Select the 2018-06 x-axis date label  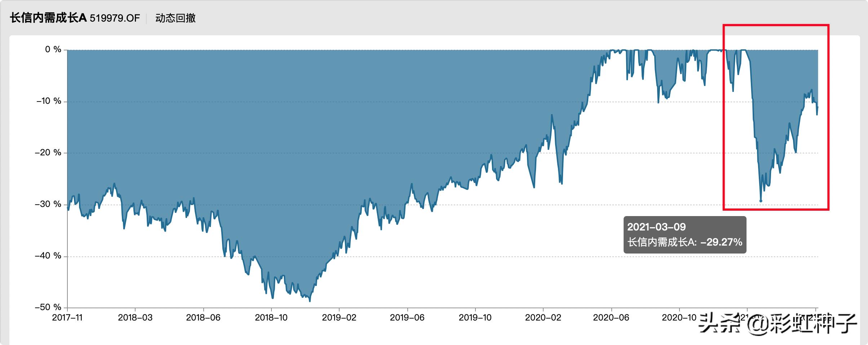click(x=203, y=318)
